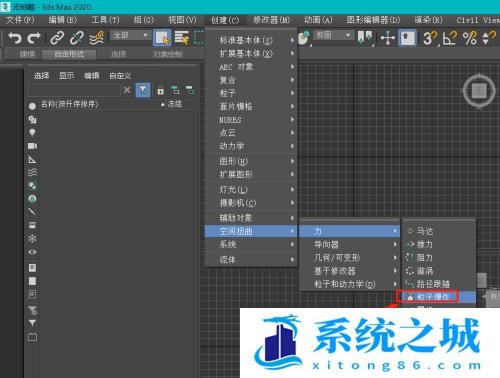Clear the Scene Explorer search with X
This screenshot has width=500, height=378.
(127, 90)
